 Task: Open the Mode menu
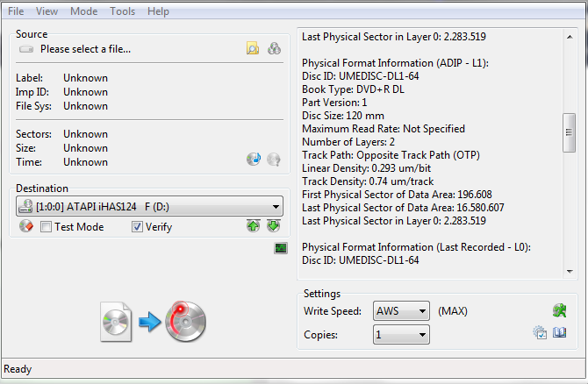pyautogui.click(x=84, y=11)
